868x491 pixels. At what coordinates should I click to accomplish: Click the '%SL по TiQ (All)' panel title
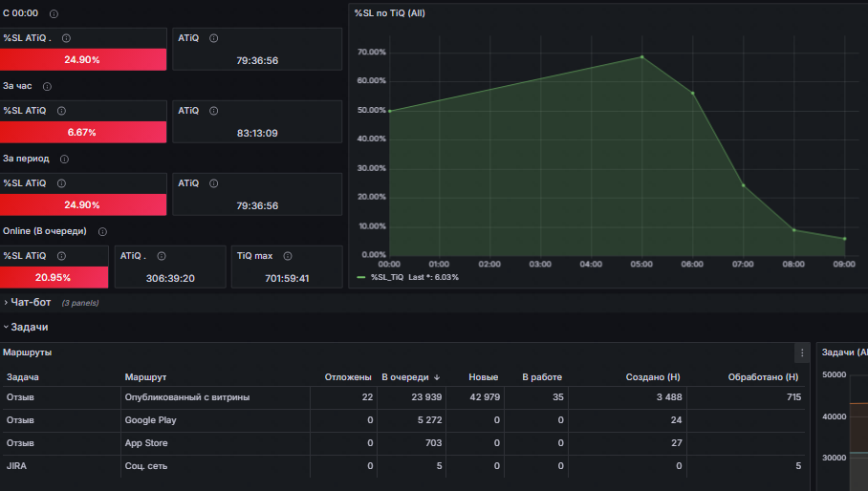(390, 13)
